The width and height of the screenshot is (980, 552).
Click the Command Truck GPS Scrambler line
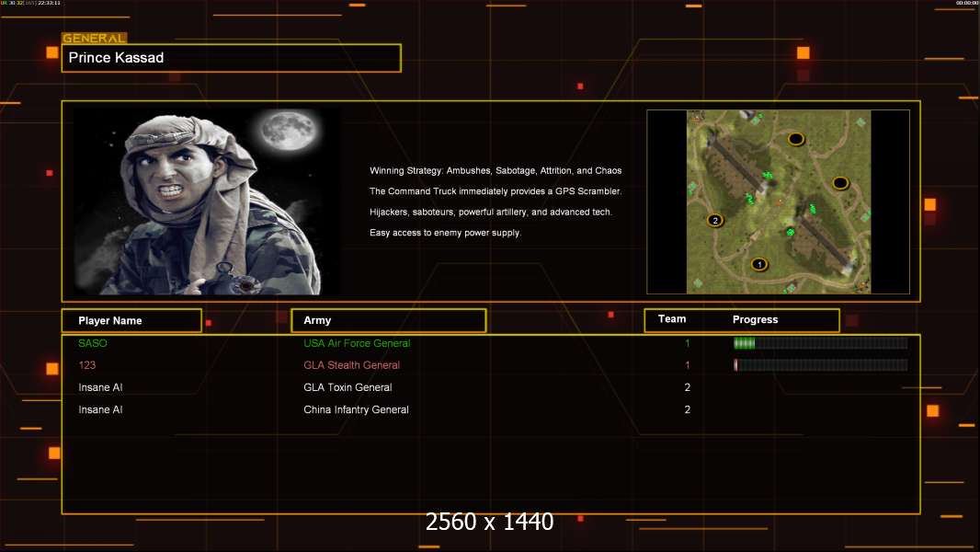click(x=496, y=191)
